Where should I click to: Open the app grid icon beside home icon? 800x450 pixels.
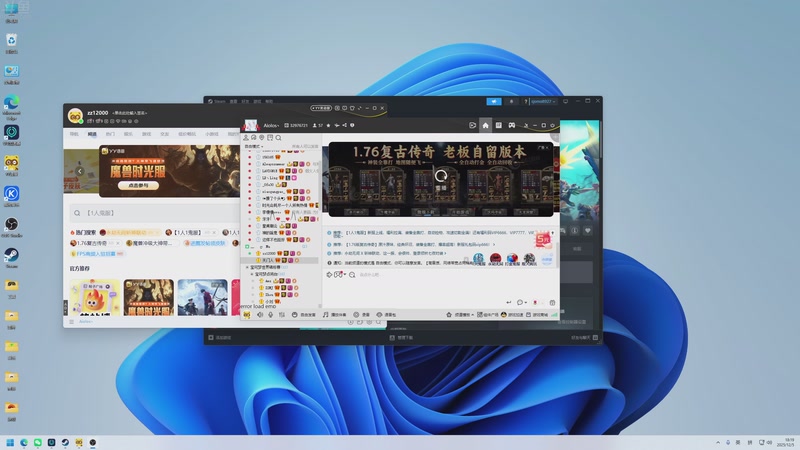click(x=498, y=125)
